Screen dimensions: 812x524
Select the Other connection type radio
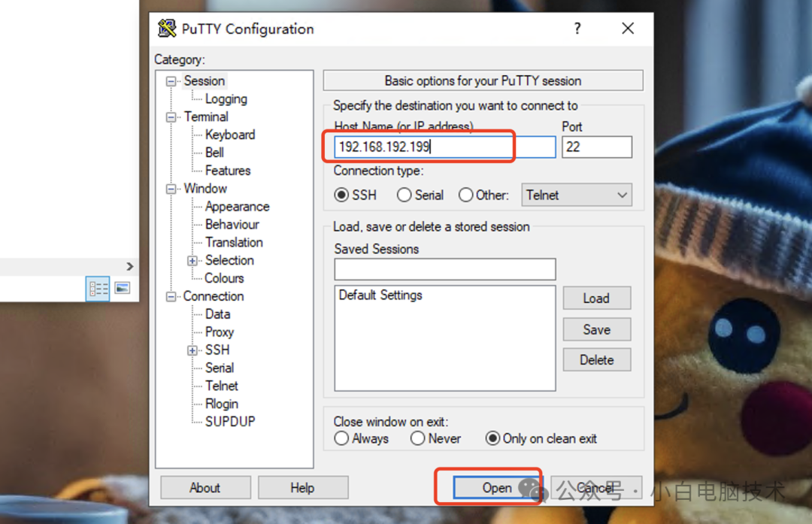(x=465, y=195)
